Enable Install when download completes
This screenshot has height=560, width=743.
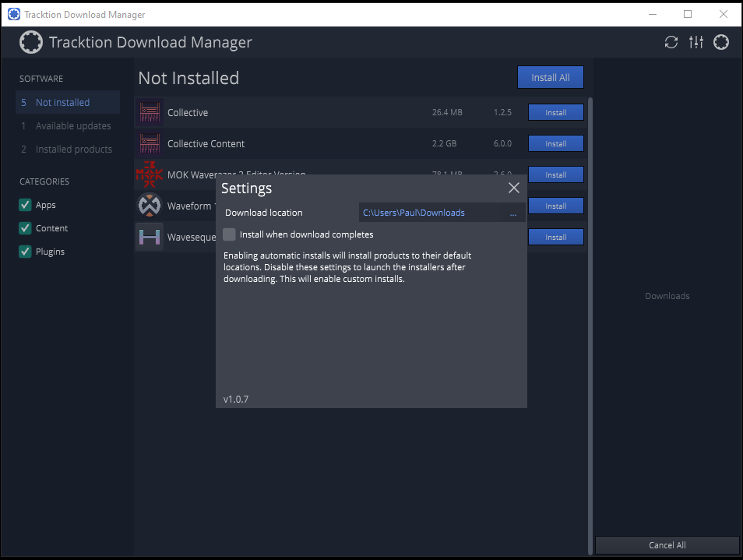[229, 234]
